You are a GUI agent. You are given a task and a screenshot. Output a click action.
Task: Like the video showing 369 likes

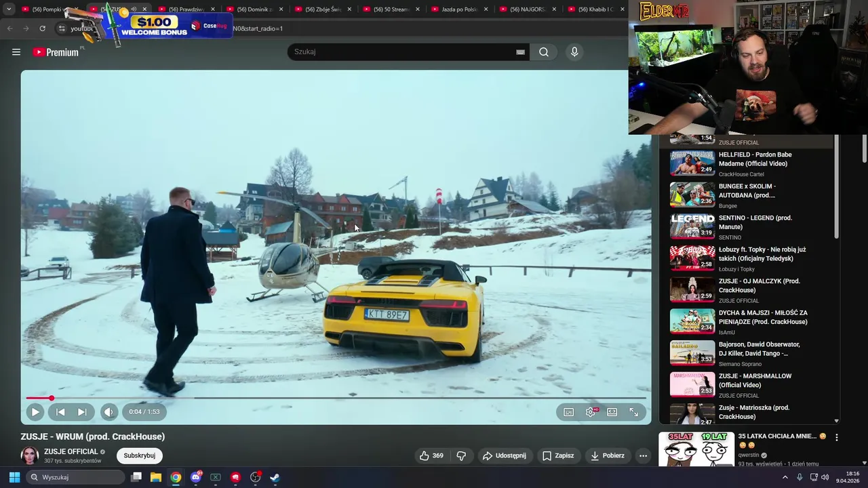point(431,455)
